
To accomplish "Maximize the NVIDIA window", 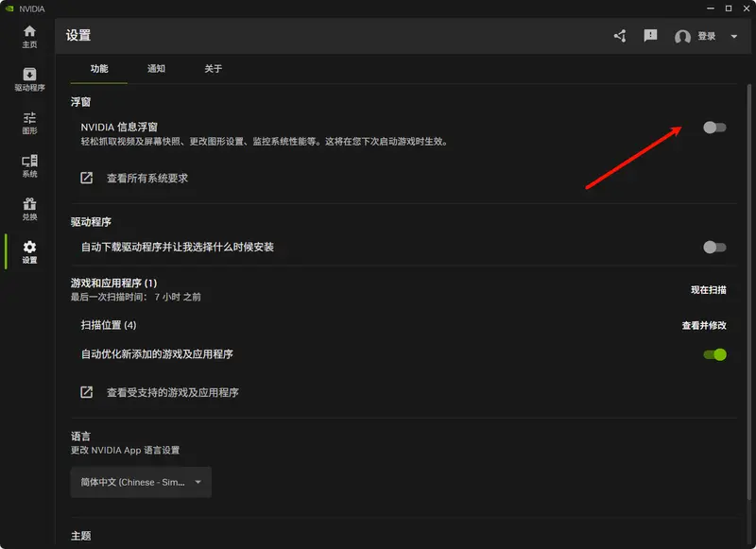I will tap(729, 9).
